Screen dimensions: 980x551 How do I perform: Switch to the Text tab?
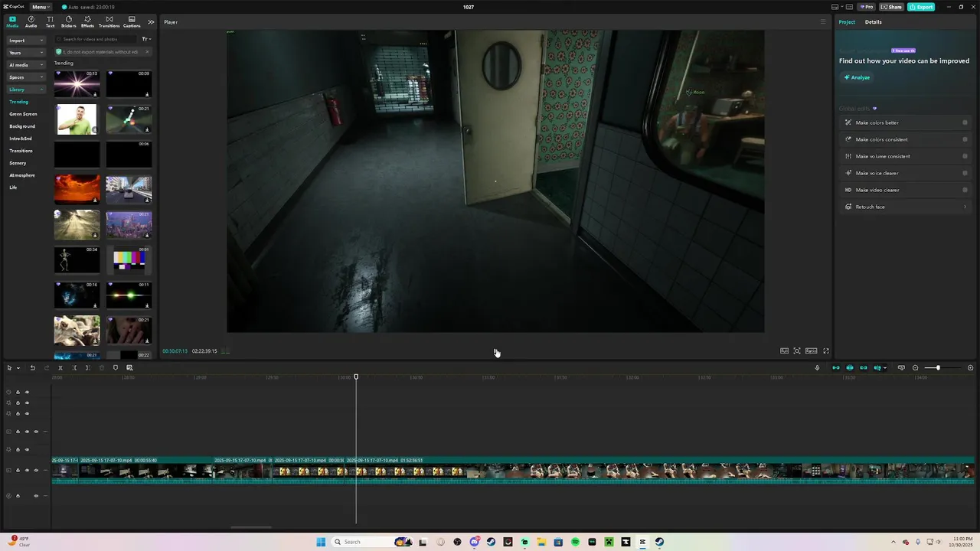click(x=50, y=21)
